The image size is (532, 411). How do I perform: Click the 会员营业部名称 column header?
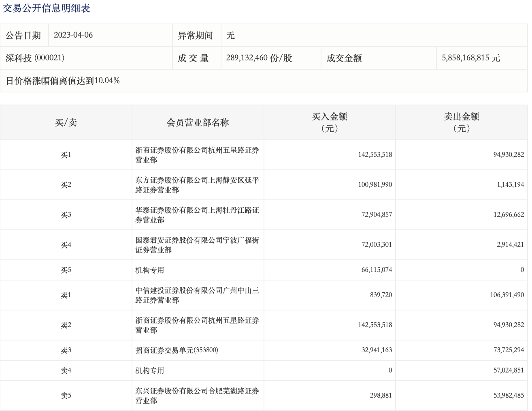198,122
